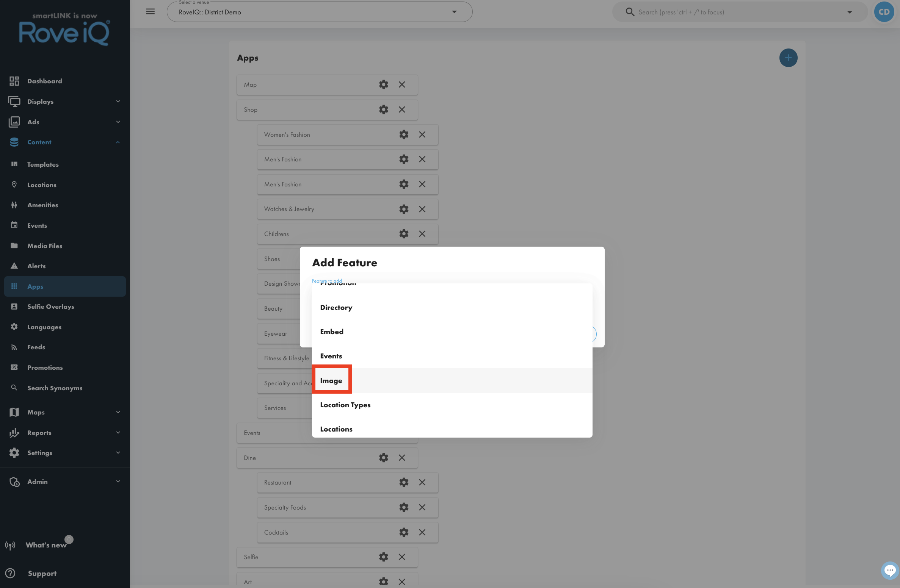
Task: Click the blue plus add app button
Action: [788, 58]
